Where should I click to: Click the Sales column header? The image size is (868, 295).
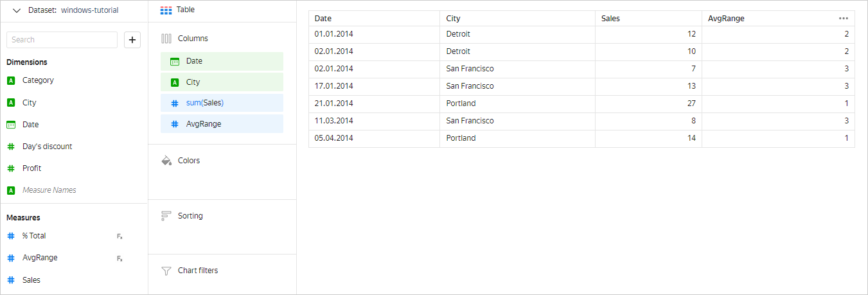pos(610,19)
